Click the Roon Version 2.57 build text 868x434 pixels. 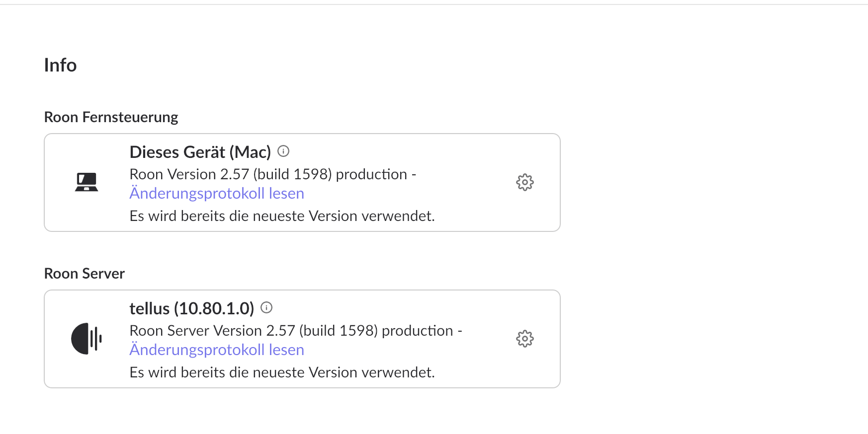pos(268,174)
